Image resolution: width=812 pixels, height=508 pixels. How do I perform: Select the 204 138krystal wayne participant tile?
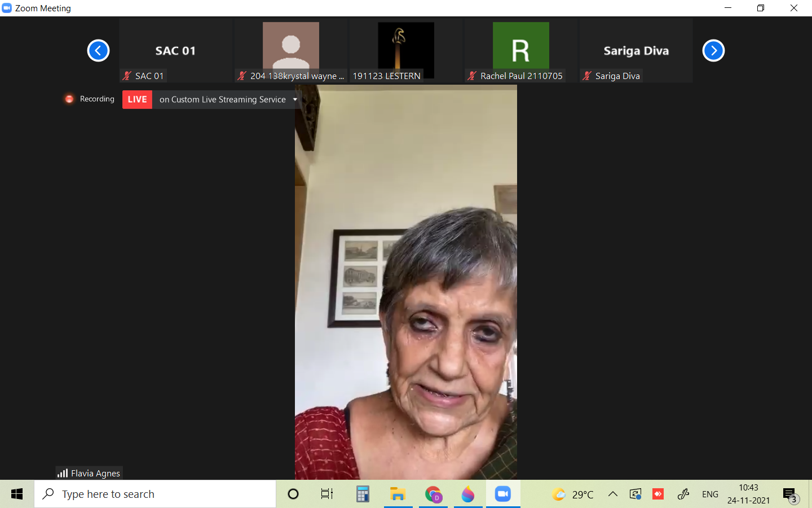291,51
